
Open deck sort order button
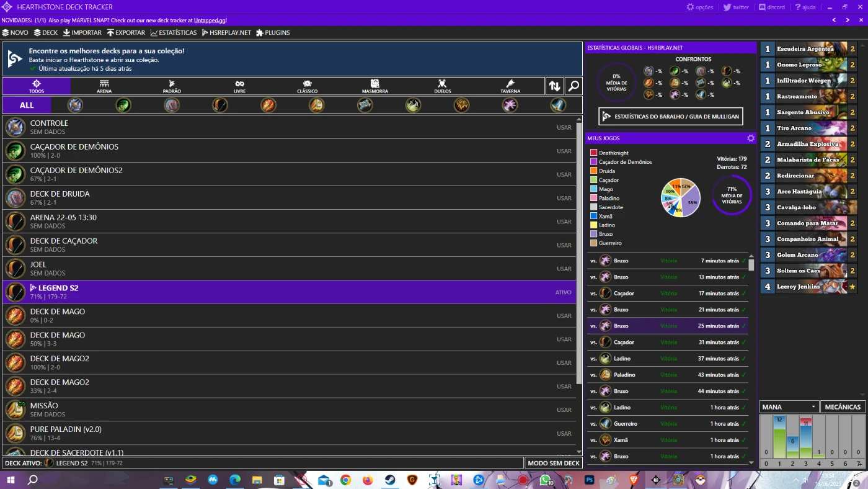point(555,86)
